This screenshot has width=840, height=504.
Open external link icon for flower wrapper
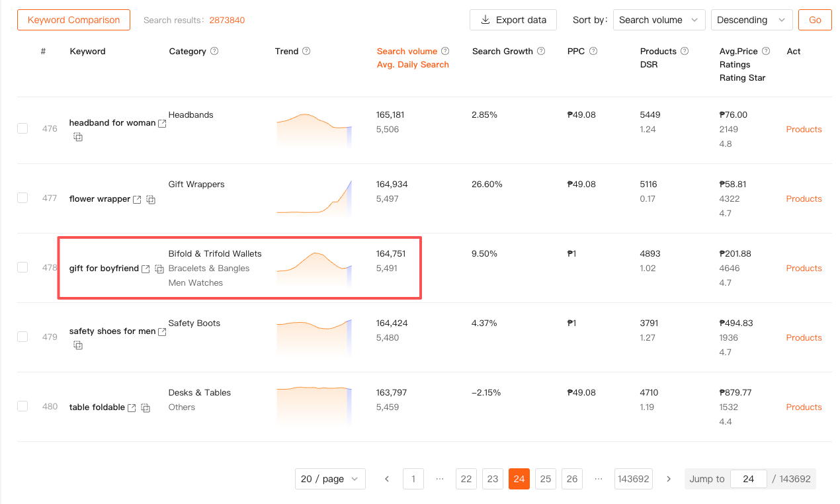click(137, 199)
